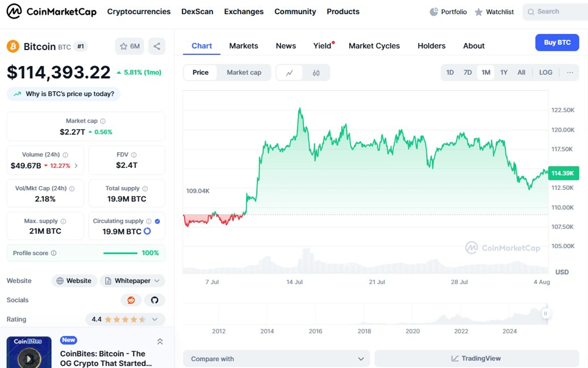Screen dimensions: 588x368
Task: Add Bitcoin to watchlist via star button
Action: click(129, 47)
